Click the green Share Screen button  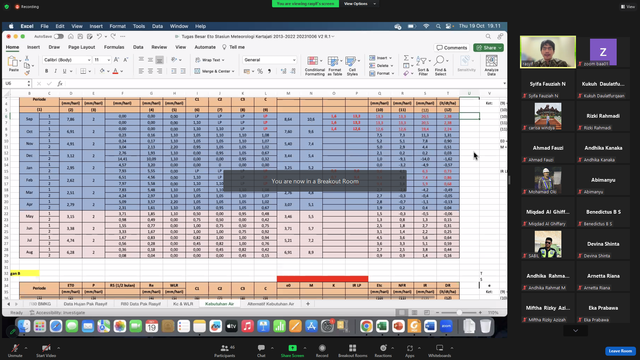click(292, 350)
